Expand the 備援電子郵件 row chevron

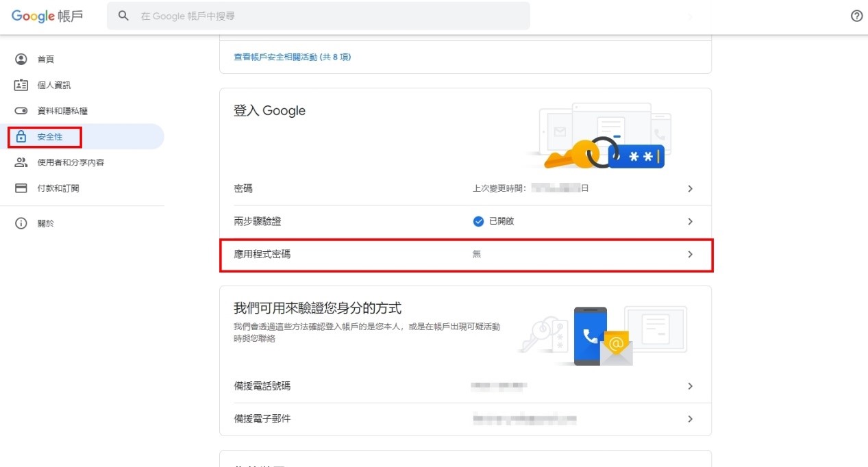690,418
